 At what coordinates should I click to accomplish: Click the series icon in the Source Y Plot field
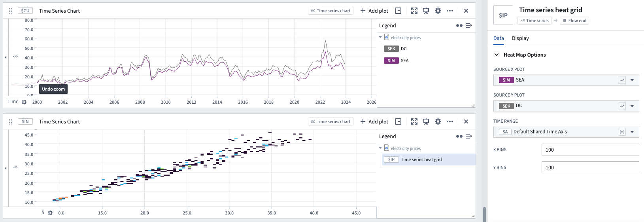622,106
